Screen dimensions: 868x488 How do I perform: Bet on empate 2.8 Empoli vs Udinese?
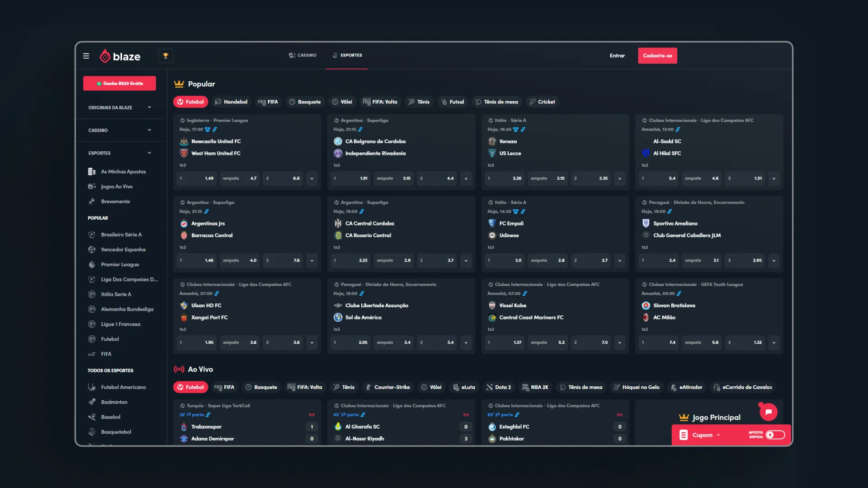(547, 261)
